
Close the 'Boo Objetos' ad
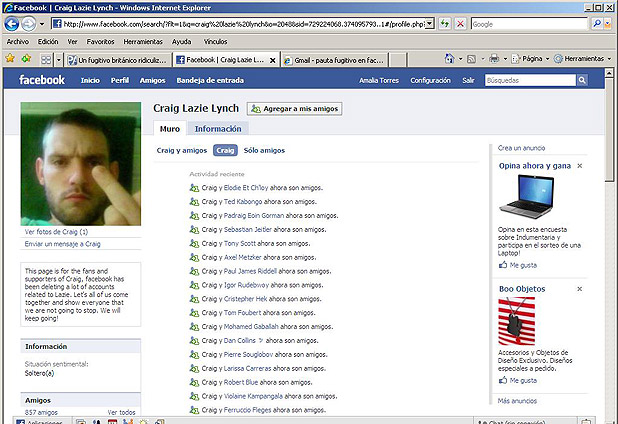[579, 289]
